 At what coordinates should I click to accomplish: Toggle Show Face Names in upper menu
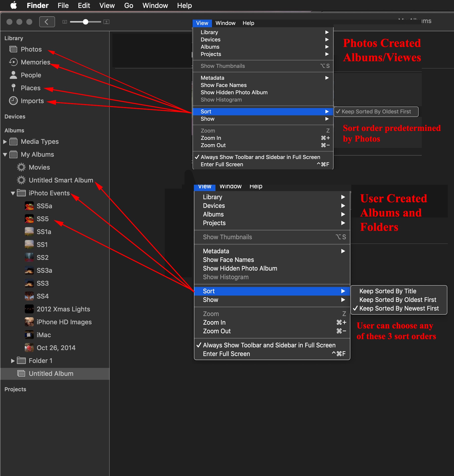tap(263, 85)
